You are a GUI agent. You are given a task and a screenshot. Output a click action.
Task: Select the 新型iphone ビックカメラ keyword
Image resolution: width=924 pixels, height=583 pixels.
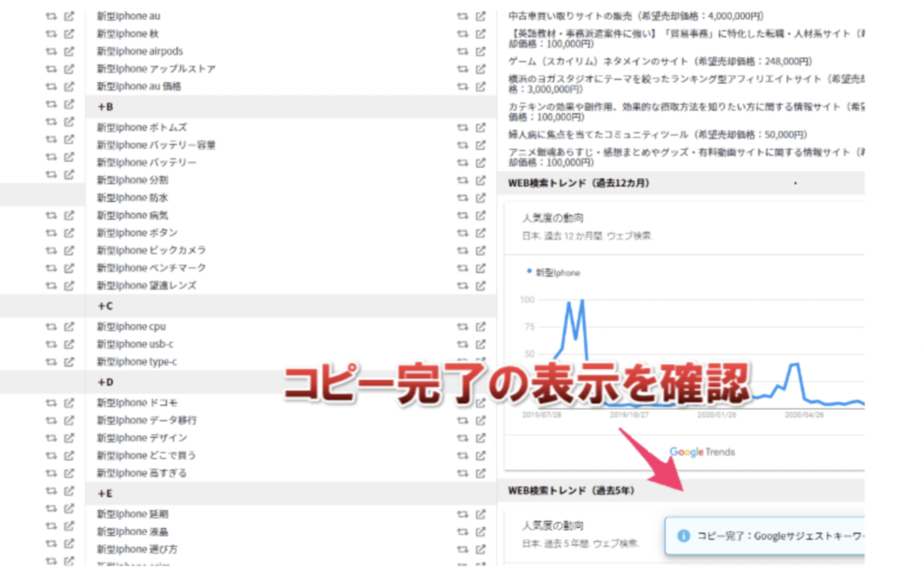click(x=152, y=250)
